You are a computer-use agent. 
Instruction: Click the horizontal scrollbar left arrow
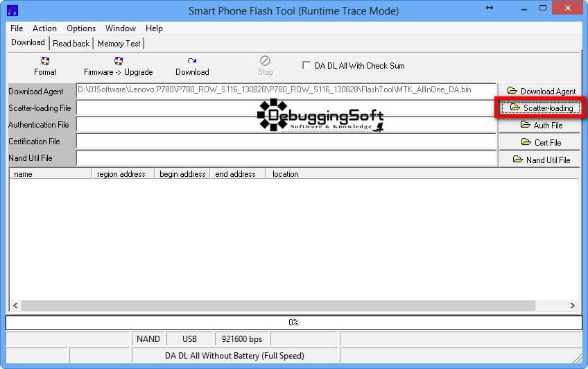pos(15,305)
